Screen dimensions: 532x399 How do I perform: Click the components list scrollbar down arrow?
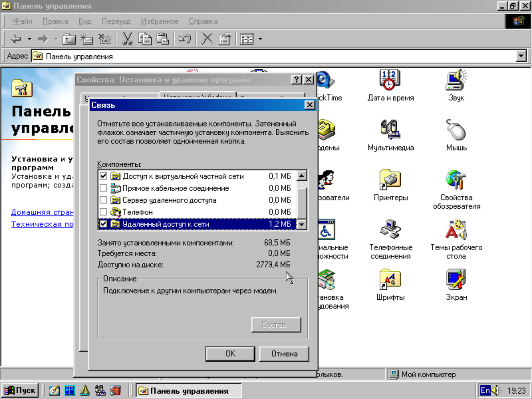(302, 224)
